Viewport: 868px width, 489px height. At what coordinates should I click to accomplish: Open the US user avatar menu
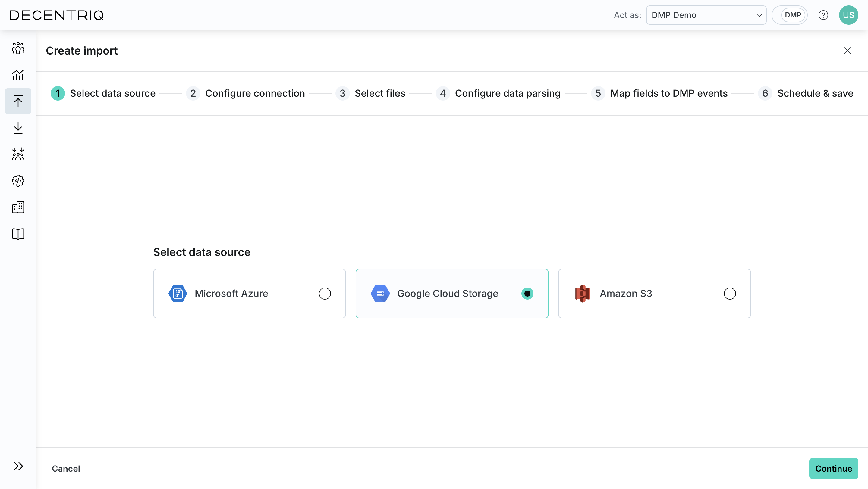(848, 15)
